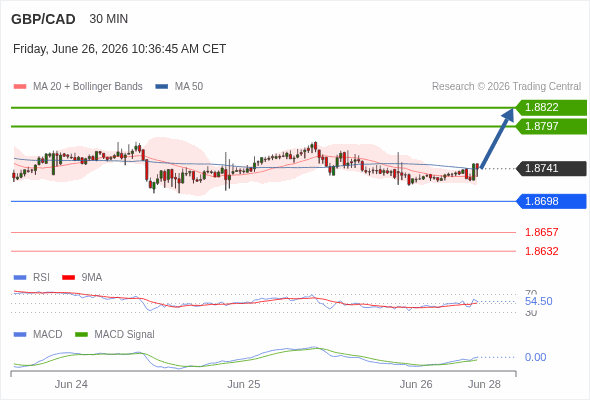590x400 pixels.
Task: Click the MACD 0.00 value label
Action: (x=535, y=357)
